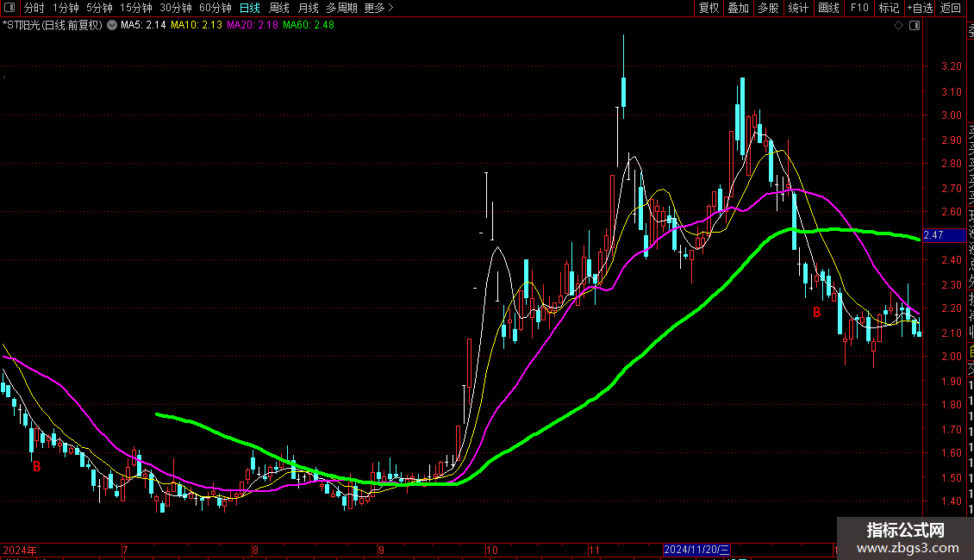Screen dimensions: 974x560
Task: Expand the 更多 periods menu
Action: click(379, 8)
